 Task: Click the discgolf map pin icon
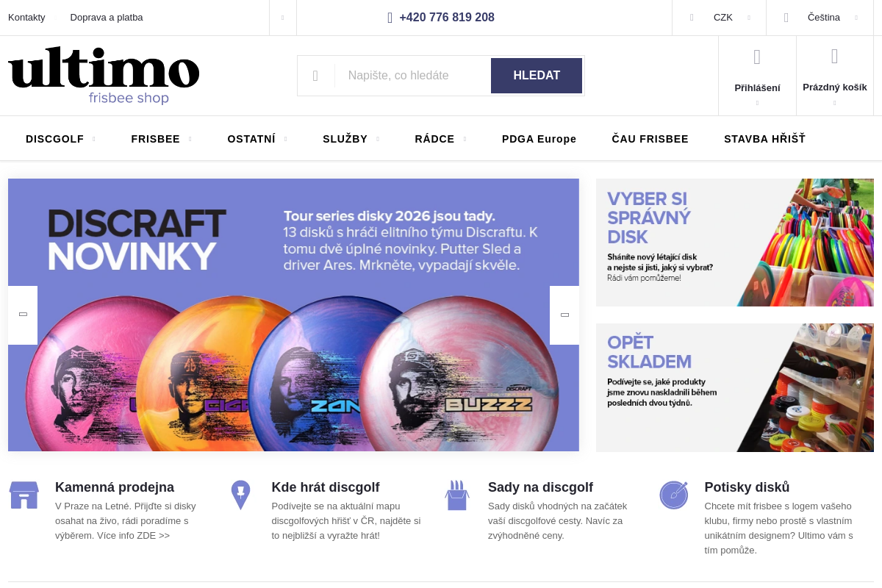point(240,495)
